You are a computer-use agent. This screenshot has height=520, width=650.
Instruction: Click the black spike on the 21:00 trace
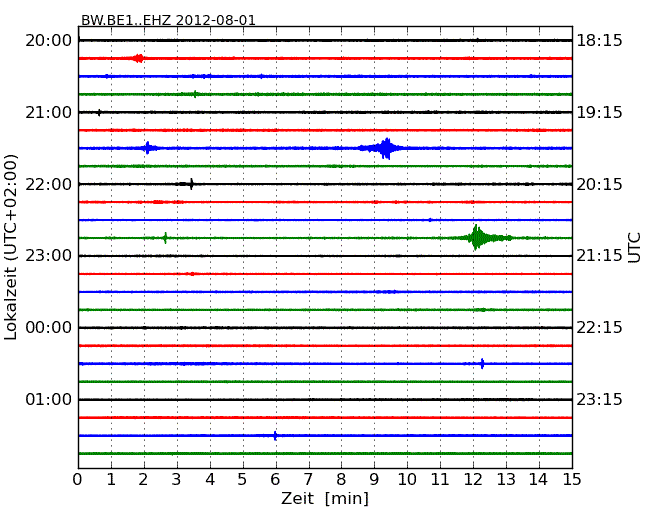99,112
